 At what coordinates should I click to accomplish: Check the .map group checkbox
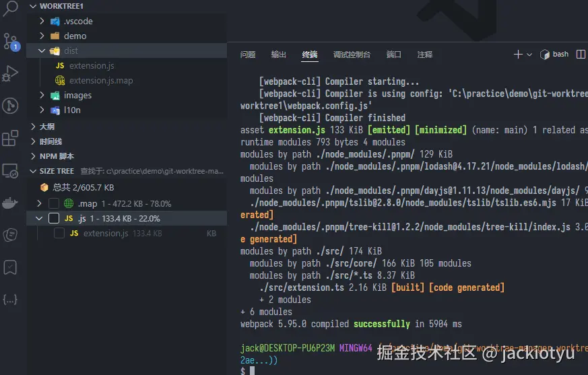[54, 203]
